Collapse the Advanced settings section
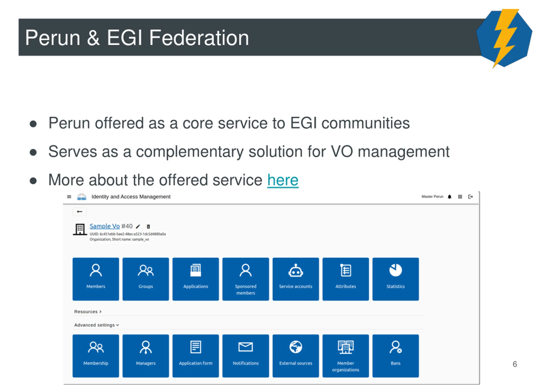 coord(97,325)
